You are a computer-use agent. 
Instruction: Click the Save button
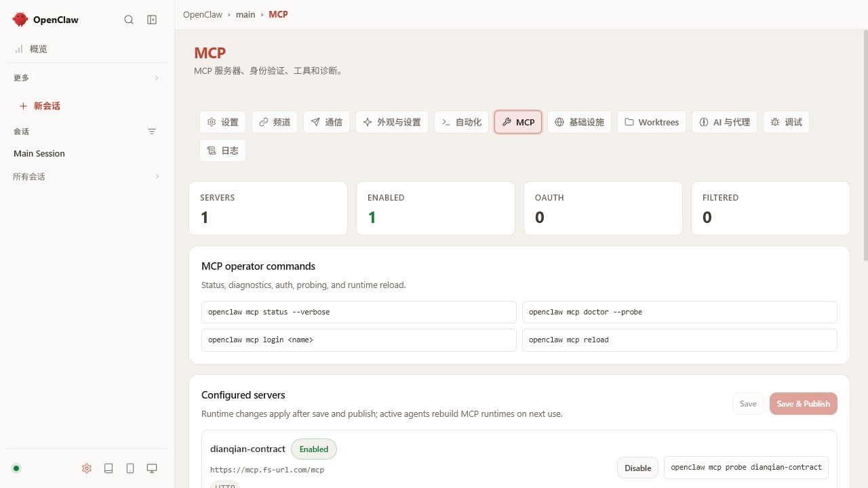[748, 404]
